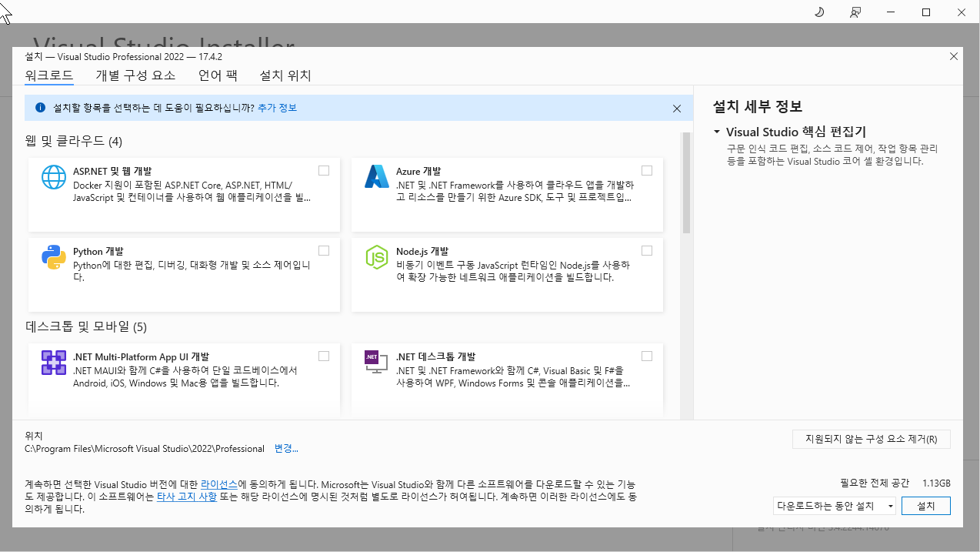Screen dimensions: 980x552
Task: Open the 다운로드하는 동안 설치 dropdown
Action: coord(835,506)
